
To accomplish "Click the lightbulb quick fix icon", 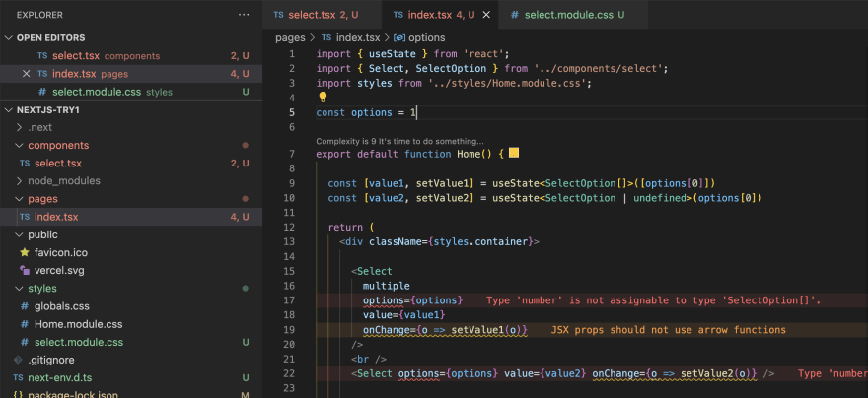I will click(323, 98).
